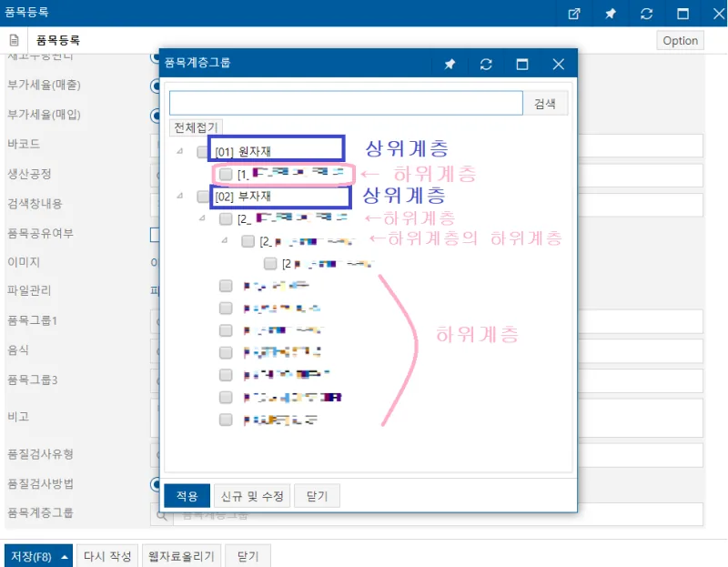Image resolution: width=728 pixels, height=567 pixels.
Task: Open the 저장(F8) dropdown arrow
Action: (65, 556)
